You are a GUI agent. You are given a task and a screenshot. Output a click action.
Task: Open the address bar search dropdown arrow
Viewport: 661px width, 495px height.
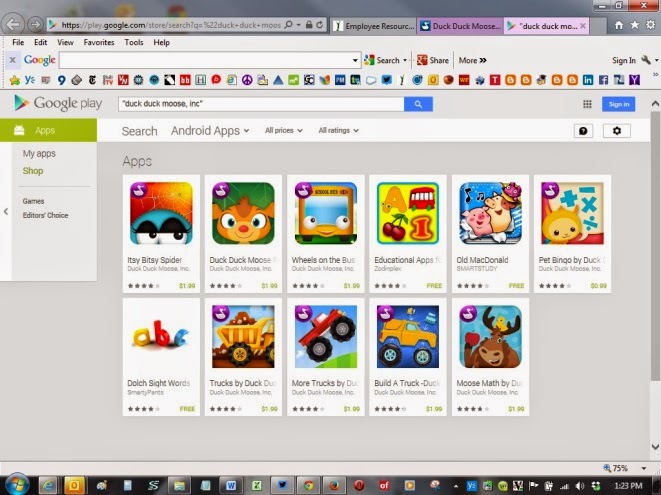(x=298, y=25)
